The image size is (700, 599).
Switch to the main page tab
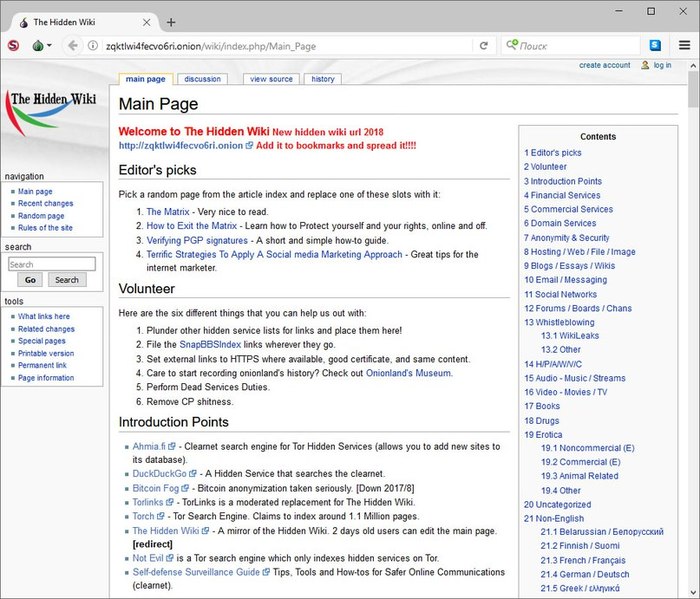146,79
